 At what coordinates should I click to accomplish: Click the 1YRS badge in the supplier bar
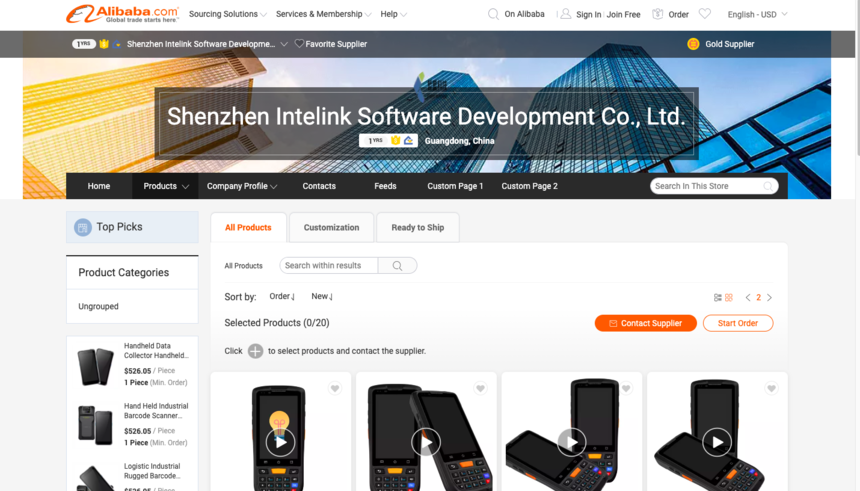84,44
